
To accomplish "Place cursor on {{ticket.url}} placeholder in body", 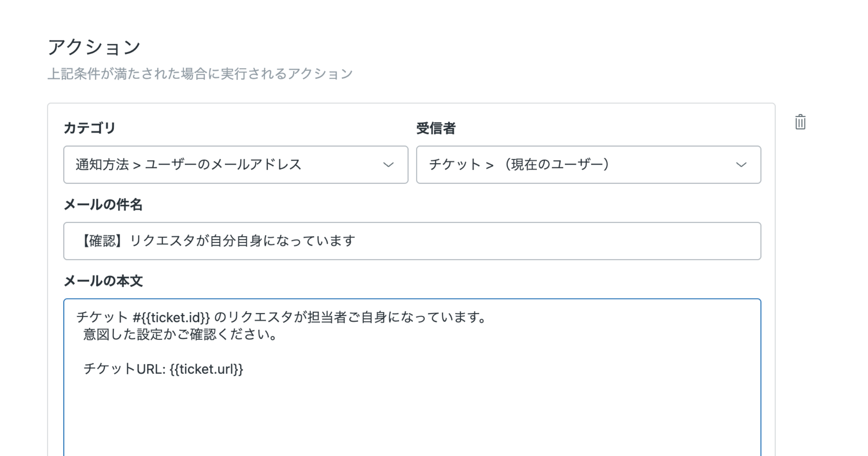I will tap(206, 369).
